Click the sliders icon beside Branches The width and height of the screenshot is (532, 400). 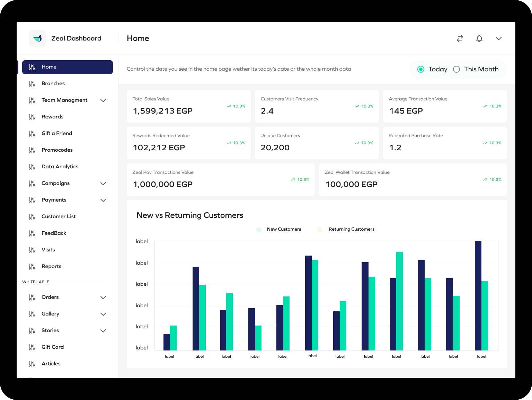[32, 84]
